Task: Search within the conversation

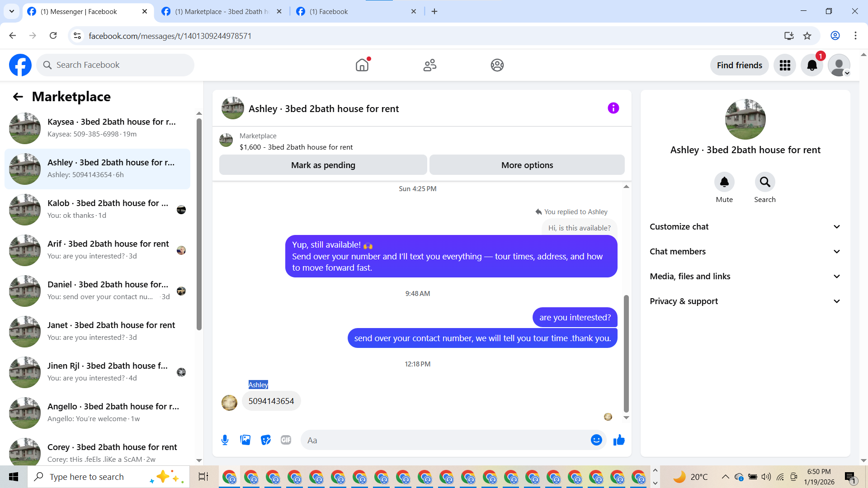Action: (x=764, y=182)
